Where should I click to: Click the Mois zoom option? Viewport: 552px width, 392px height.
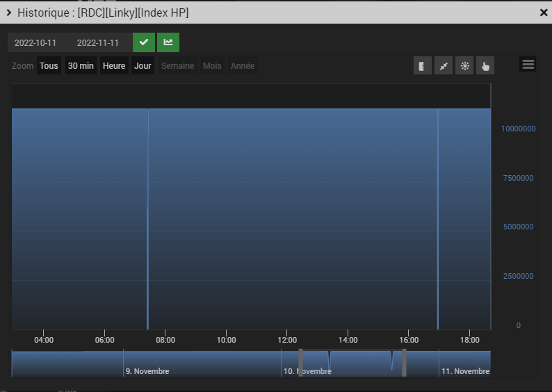212,66
